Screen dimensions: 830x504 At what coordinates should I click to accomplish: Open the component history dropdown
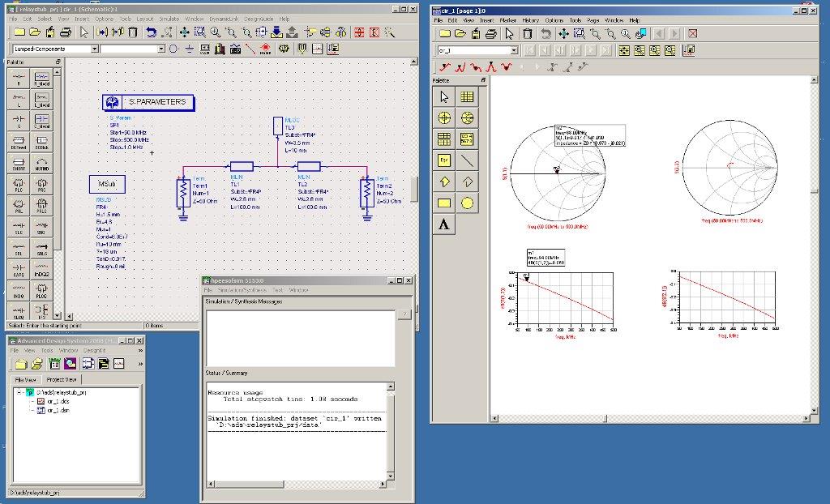[161, 49]
